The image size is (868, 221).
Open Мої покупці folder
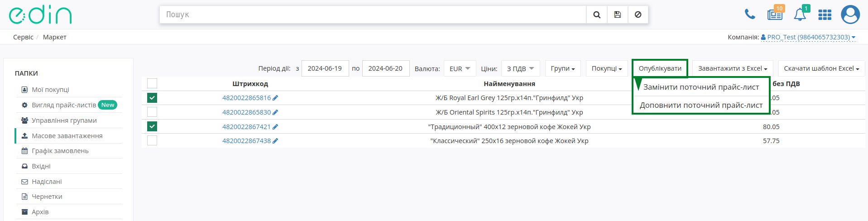(x=50, y=90)
